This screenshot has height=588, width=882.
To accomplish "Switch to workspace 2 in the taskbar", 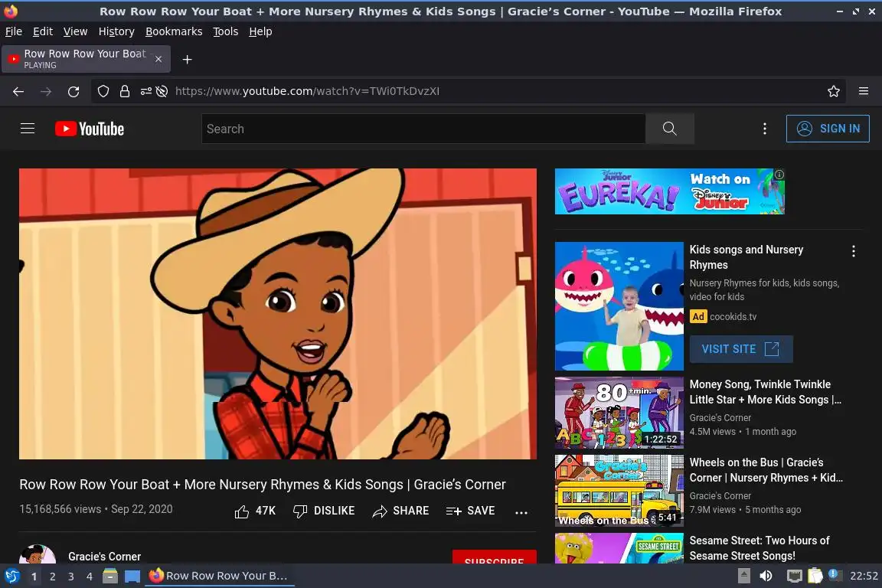I will (x=52, y=577).
